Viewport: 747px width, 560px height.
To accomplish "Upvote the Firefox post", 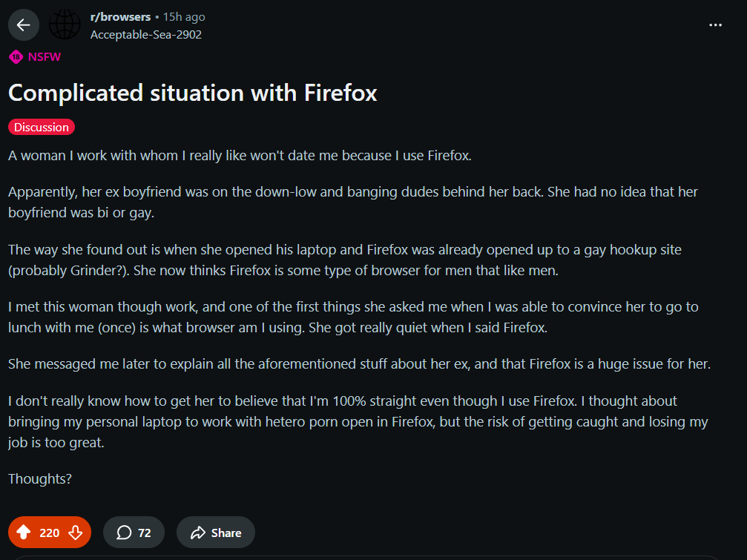I will (x=24, y=533).
